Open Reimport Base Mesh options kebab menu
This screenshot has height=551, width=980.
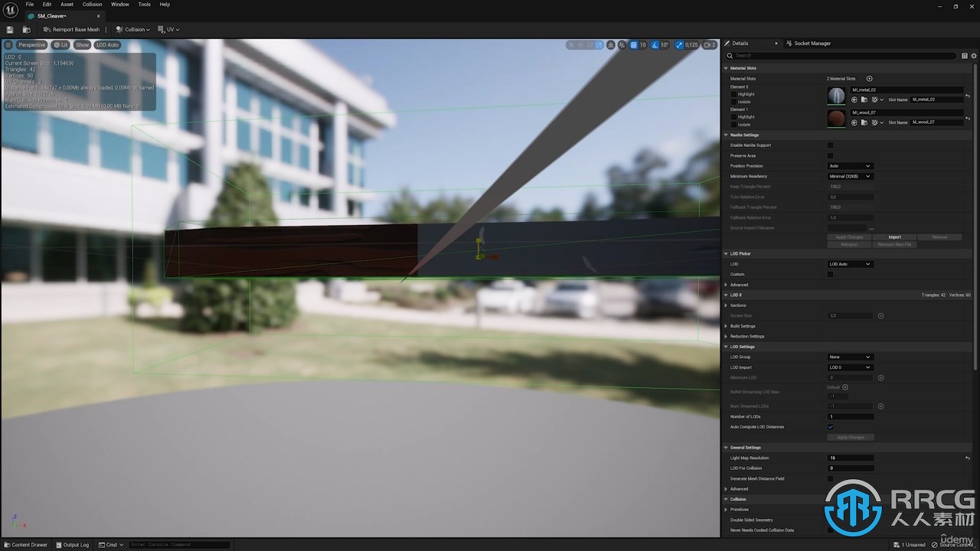pos(106,30)
